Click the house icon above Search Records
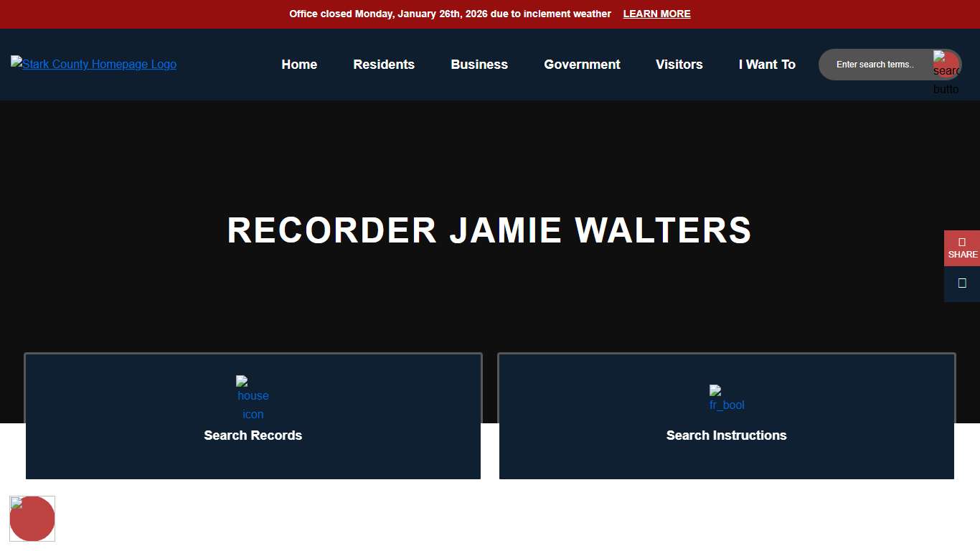The height and width of the screenshot is (551, 980). (x=253, y=398)
